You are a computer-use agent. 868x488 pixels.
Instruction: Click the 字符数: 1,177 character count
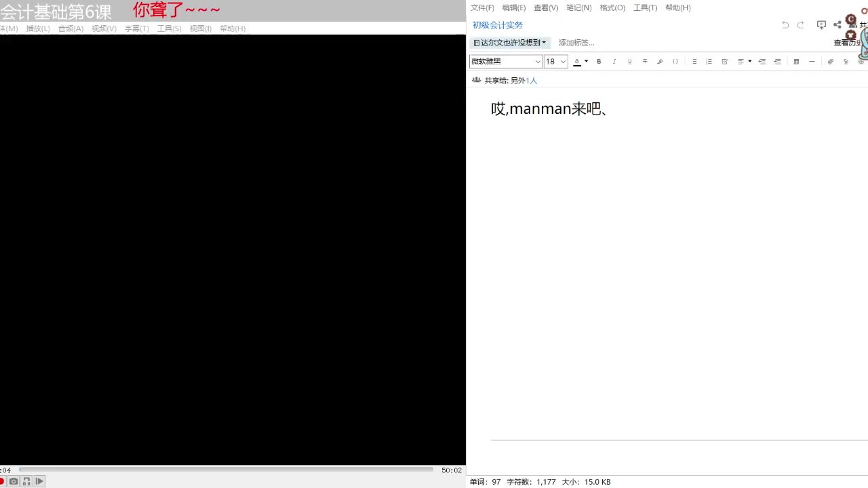coord(531,482)
